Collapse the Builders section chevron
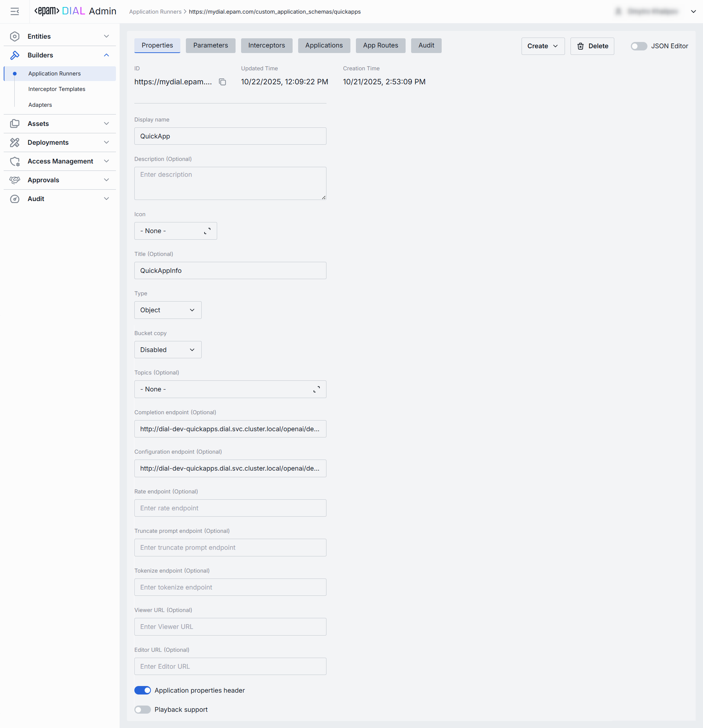Image resolution: width=703 pixels, height=728 pixels. (106, 55)
